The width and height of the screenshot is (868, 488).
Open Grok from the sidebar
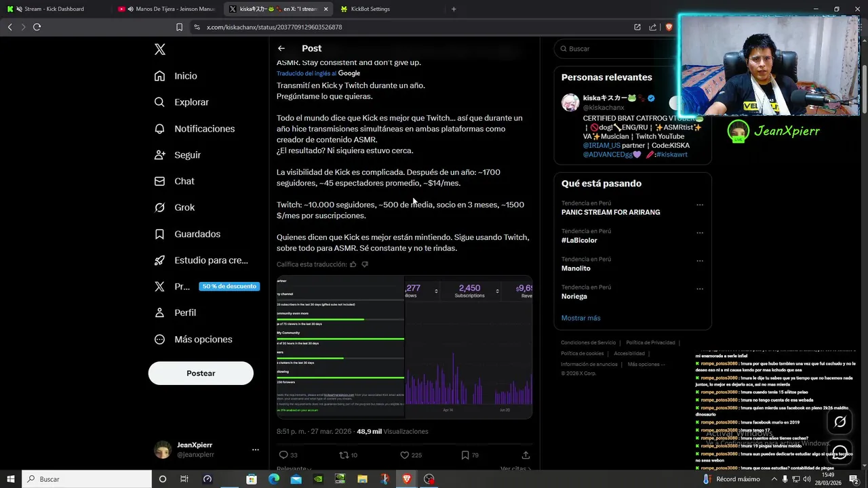174,207
